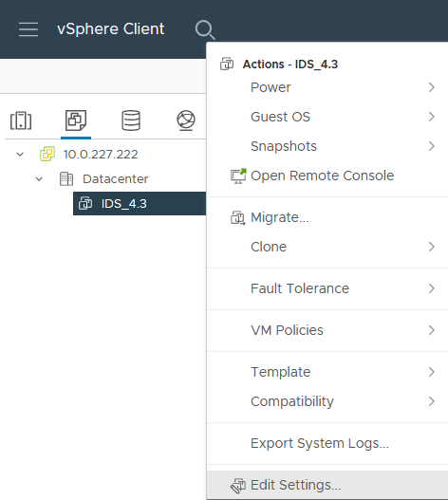The height and width of the screenshot is (500, 448).
Task: Select the vCenter server icon 10.0.227.222
Action: pyautogui.click(x=47, y=154)
